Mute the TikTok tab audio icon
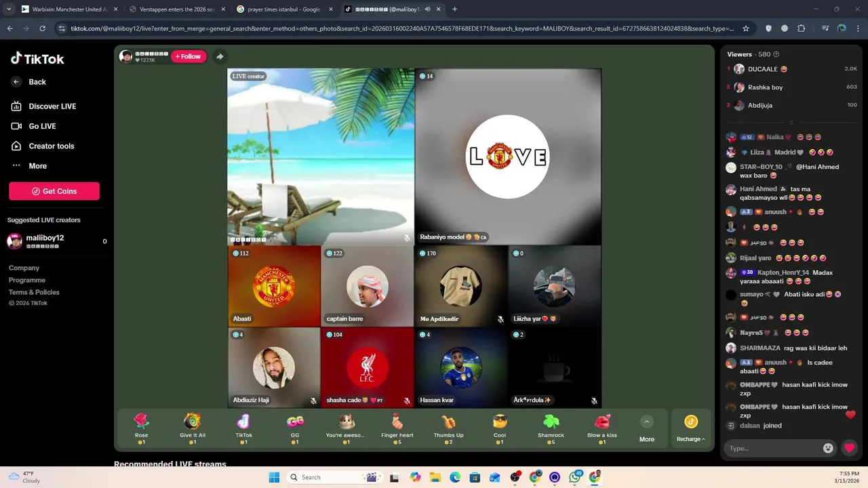868x488 pixels. pos(427,9)
